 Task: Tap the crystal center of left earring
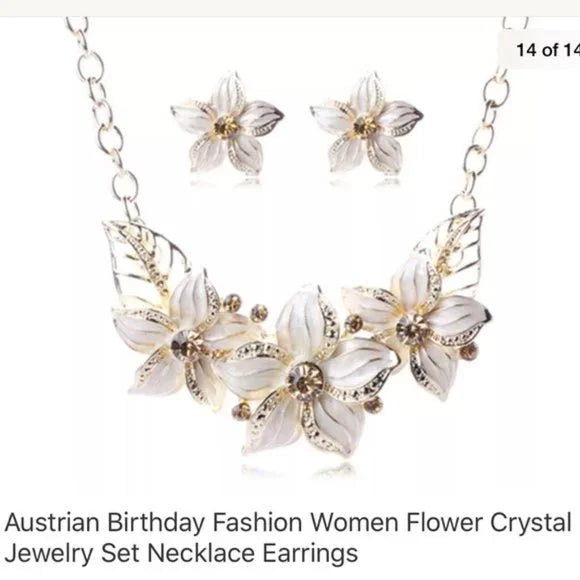225,127
